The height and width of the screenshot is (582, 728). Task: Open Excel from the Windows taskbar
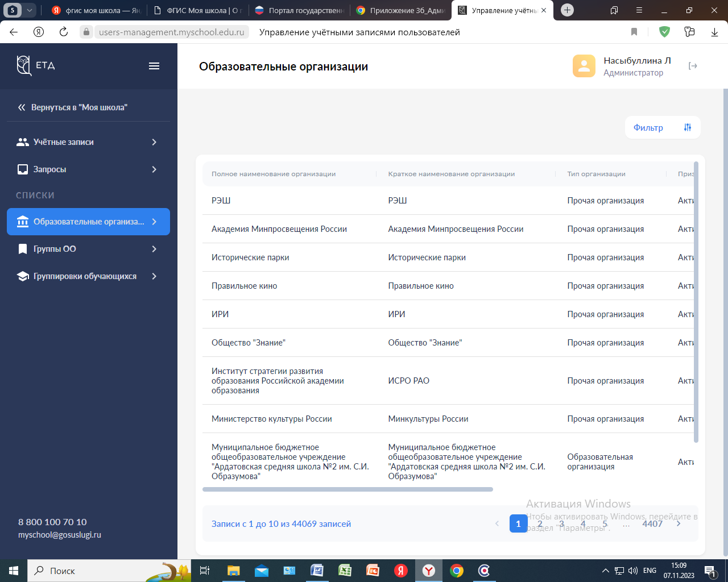point(345,571)
